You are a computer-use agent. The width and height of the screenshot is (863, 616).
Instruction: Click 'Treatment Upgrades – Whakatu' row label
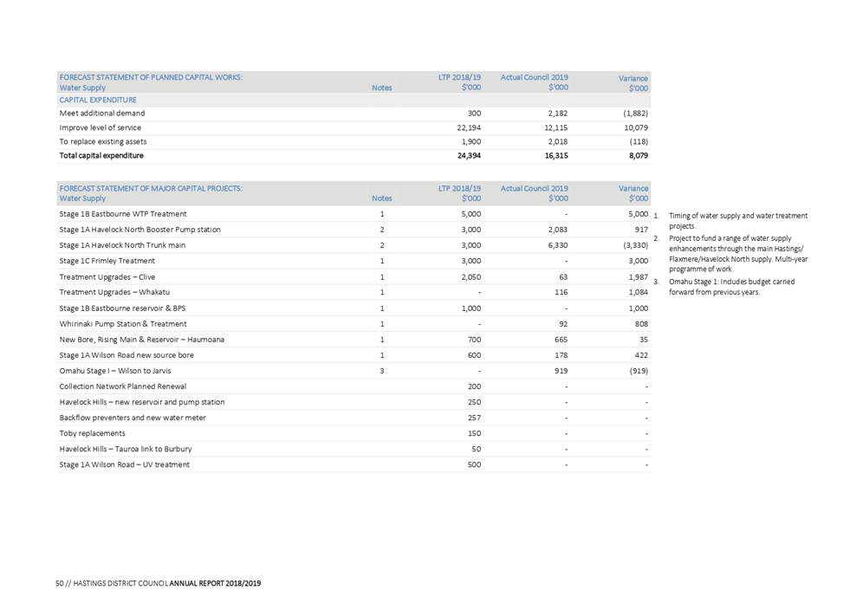click(x=114, y=292)
